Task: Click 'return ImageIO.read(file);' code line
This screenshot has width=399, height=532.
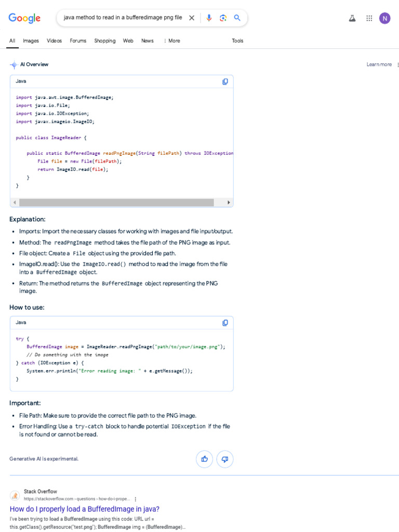Action: [73, 169]
